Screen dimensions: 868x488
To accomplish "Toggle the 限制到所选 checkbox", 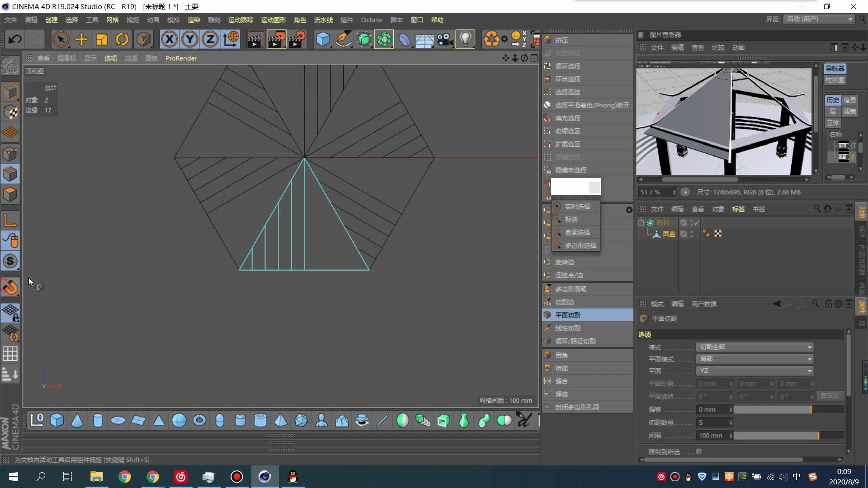I will [699, 451].
